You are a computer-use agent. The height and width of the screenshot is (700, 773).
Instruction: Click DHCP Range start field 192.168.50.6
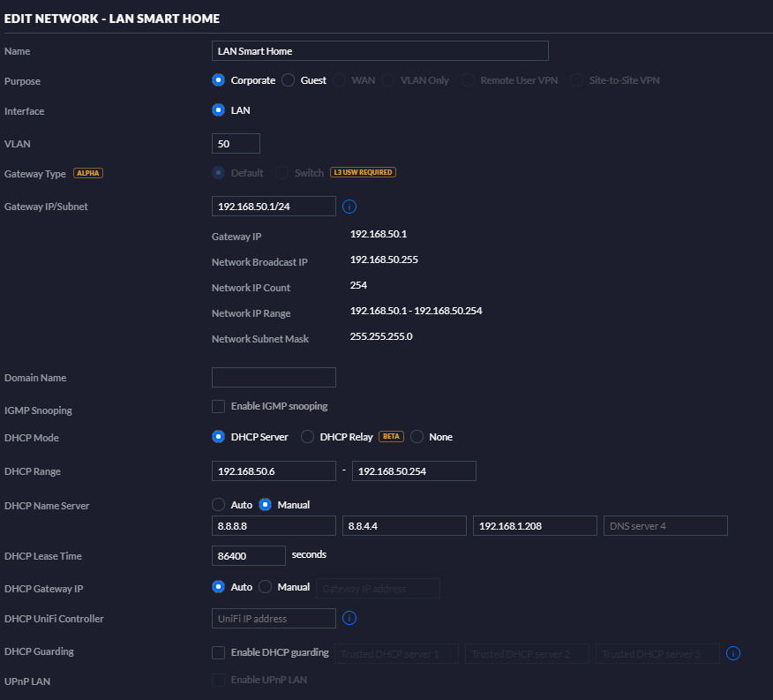click(274, 471)
